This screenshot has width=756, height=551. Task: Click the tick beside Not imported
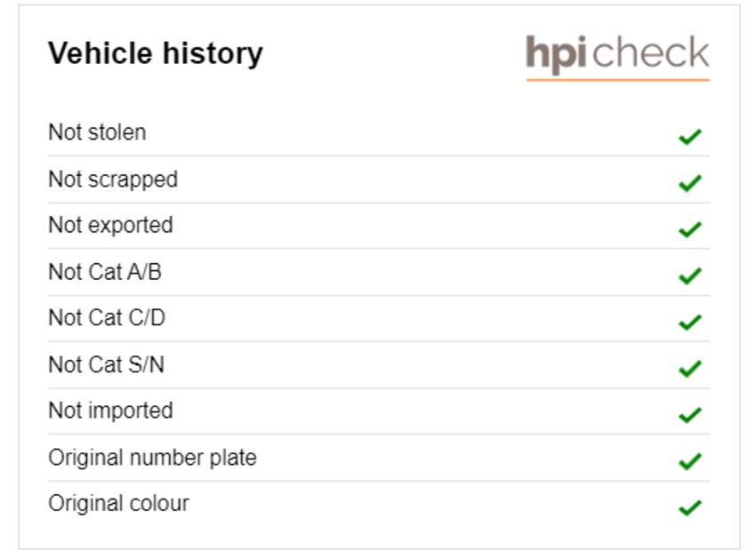690,415
